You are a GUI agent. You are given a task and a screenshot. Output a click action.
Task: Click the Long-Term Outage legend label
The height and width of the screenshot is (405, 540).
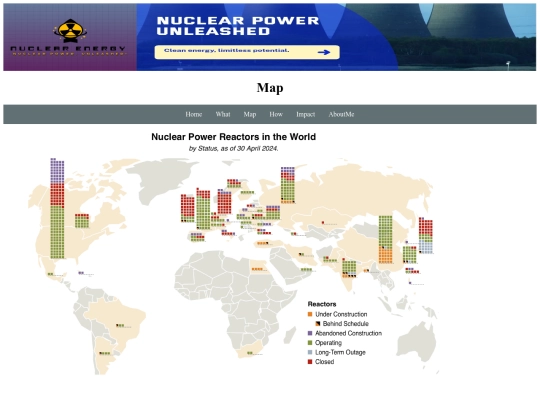(340, 352)
